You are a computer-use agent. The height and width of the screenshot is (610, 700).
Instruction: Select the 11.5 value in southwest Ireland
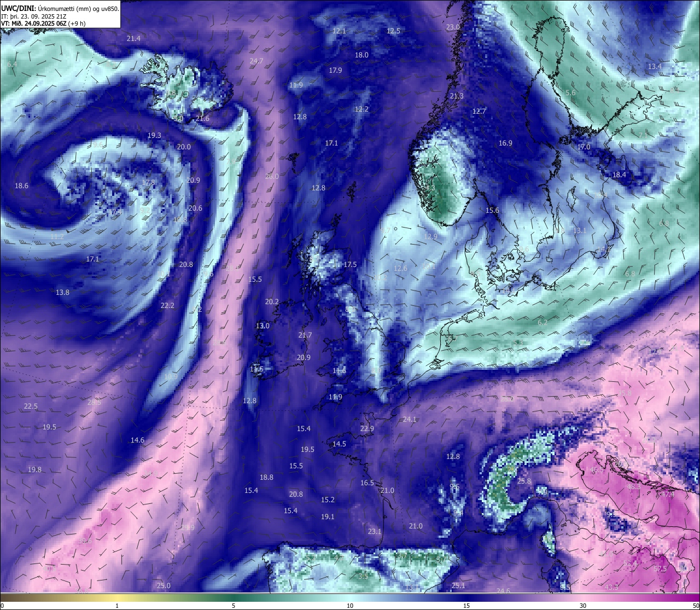click(x=256, y=369)
